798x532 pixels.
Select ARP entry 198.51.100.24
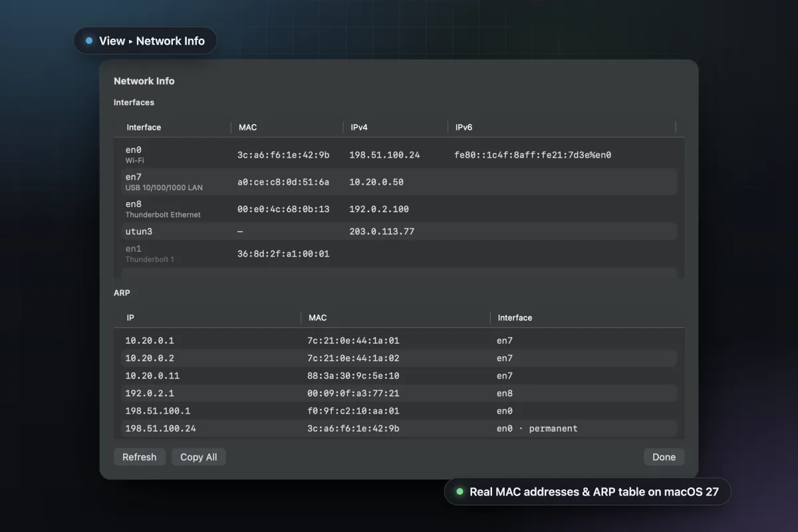(x=399, y=428)
